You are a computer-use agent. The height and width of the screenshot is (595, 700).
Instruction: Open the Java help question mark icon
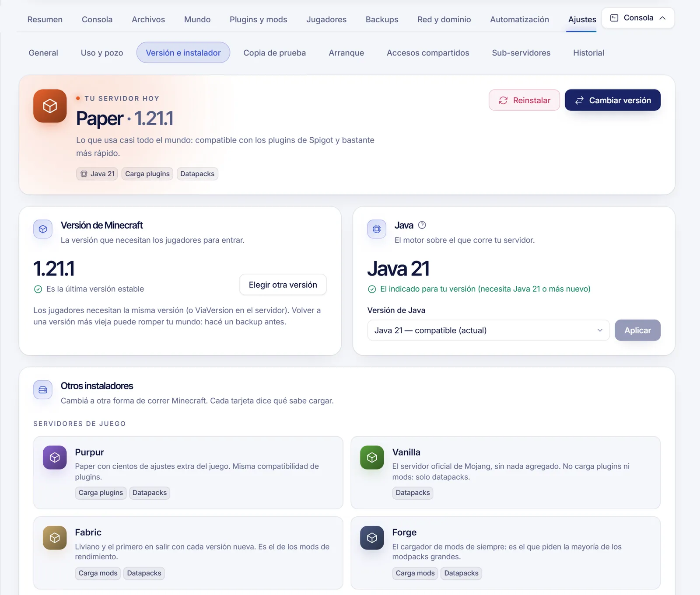point(422,225)
